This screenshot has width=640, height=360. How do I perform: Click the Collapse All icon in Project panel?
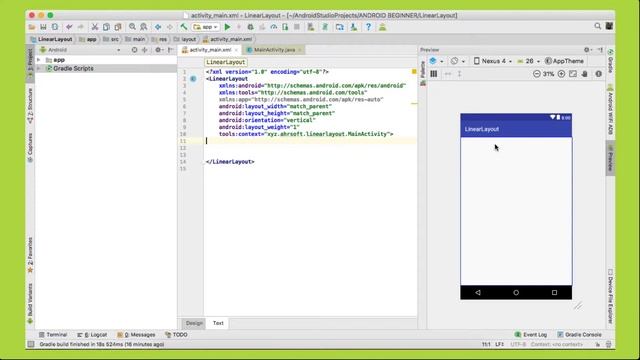tap(144, 50)
